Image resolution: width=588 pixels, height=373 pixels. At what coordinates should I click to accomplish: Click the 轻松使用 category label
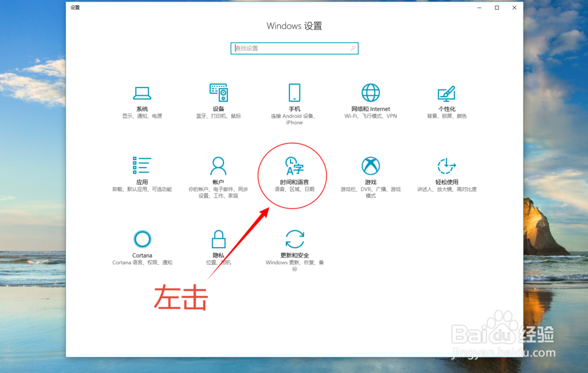[x=447, y=182]
